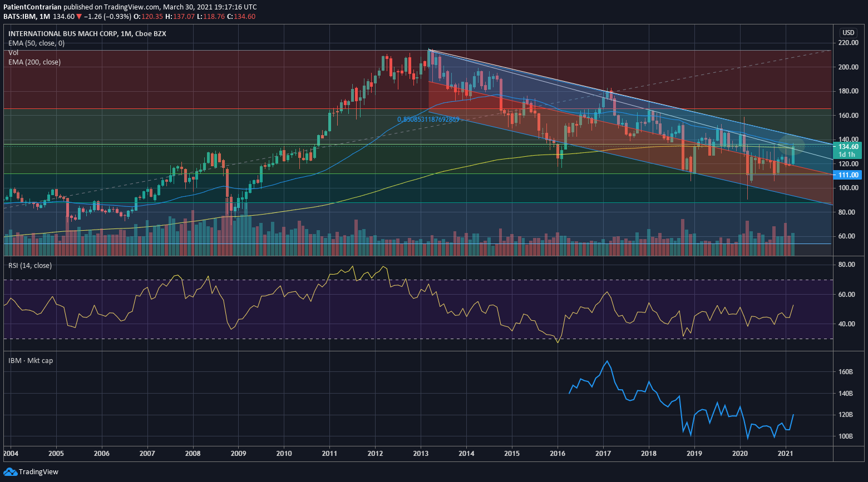
Task: Click the 2013 label on the time axis
Action: (x=421, y=454)
